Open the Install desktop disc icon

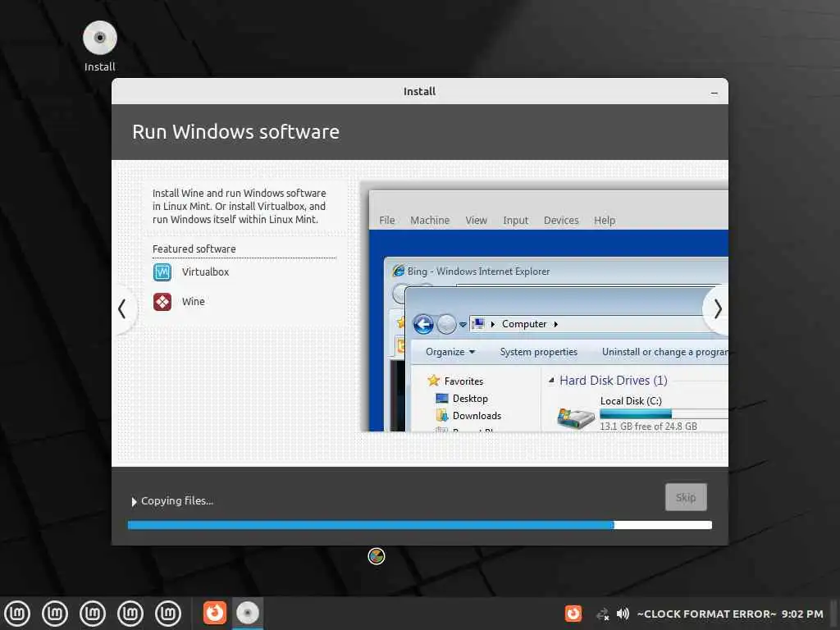point(99,38)
